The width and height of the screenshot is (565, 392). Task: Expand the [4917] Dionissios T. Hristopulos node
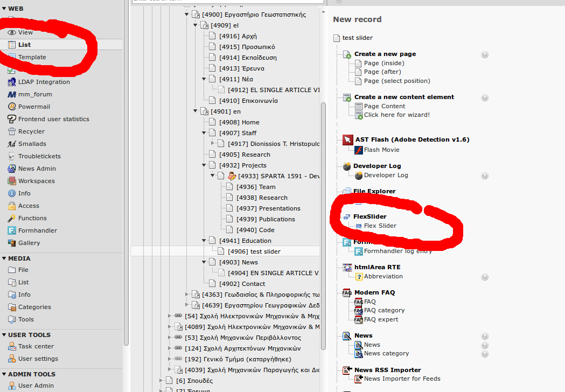click(x=213, y=144)
